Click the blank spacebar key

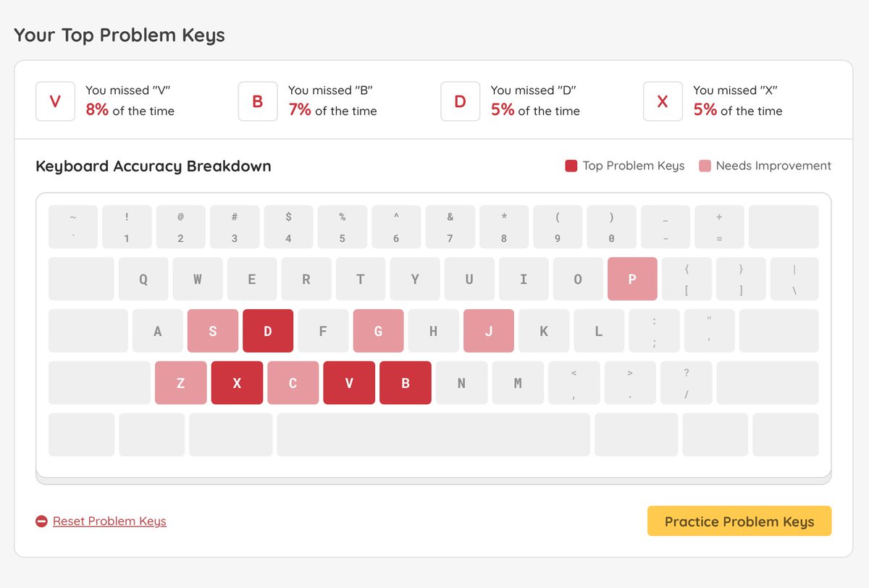pyautogui.click(x=434, y=434)
